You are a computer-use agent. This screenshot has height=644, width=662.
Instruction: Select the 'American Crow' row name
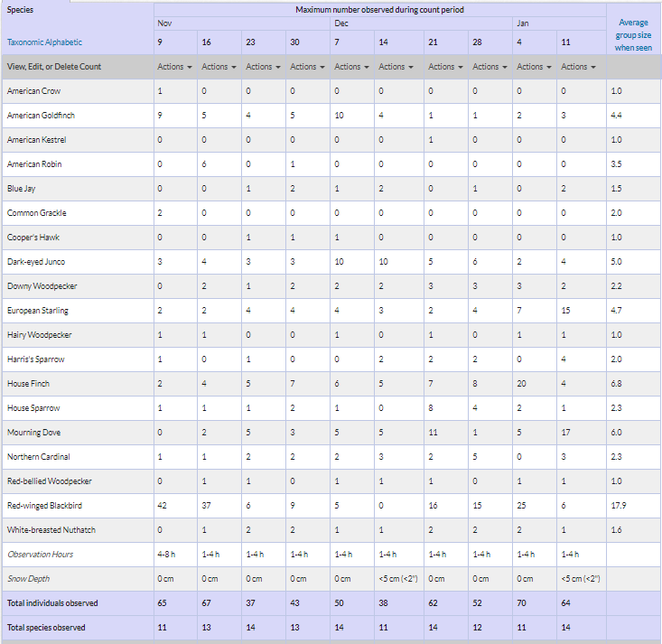click(33, 91)
